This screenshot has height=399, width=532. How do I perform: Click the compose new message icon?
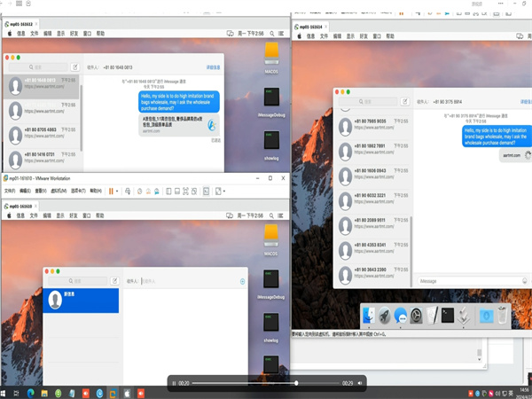click(x=76, y=67)
